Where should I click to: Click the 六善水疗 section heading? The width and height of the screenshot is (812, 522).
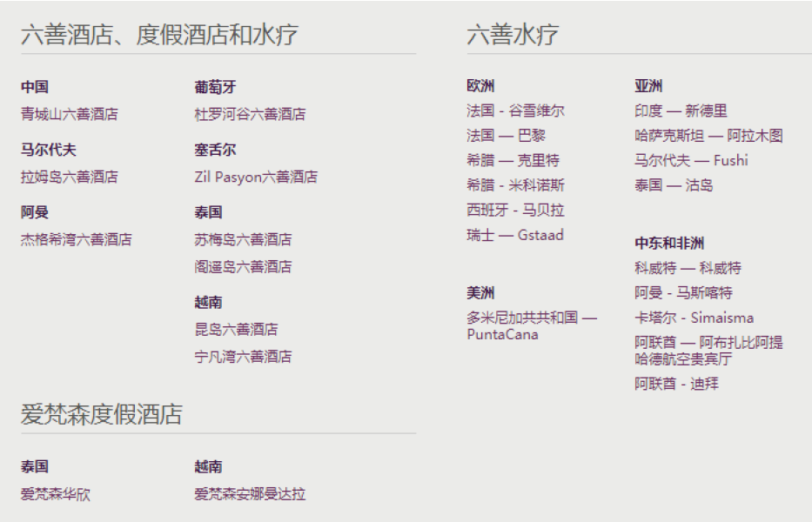pyautogui.click(x=513, y=35)
